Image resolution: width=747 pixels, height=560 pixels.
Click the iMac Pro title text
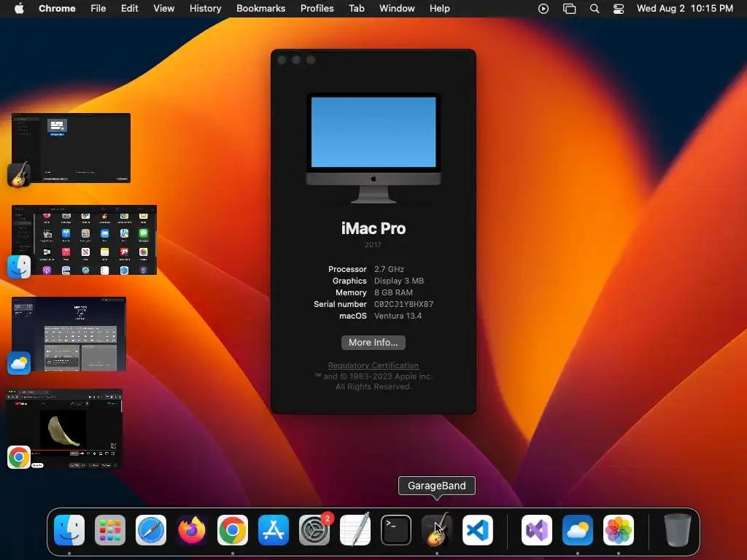pos(373,228)
